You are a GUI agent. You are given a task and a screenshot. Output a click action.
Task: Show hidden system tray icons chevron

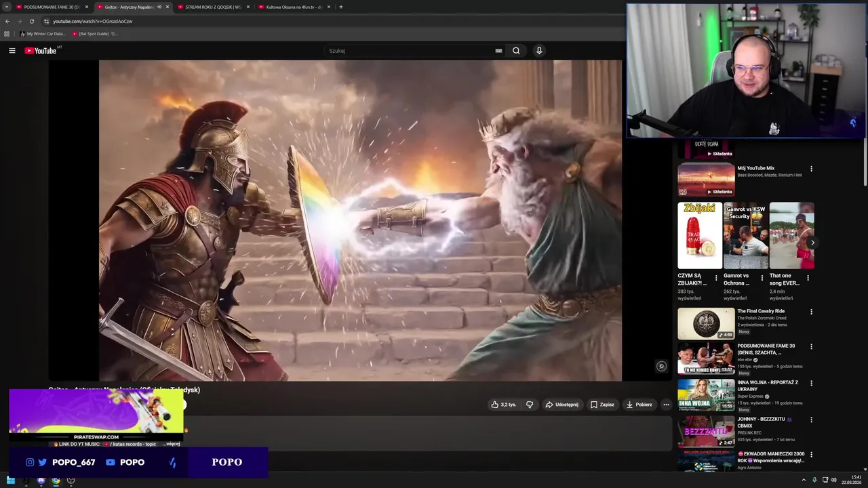[803, 481]
